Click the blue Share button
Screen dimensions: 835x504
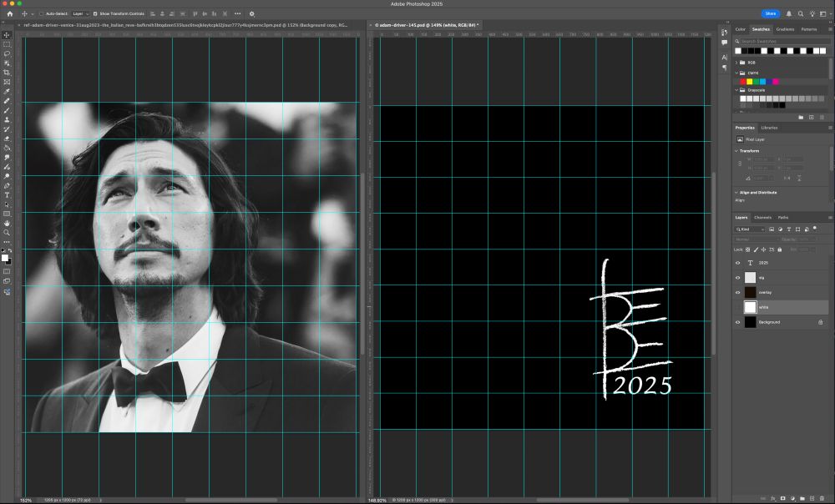(771, 14)
